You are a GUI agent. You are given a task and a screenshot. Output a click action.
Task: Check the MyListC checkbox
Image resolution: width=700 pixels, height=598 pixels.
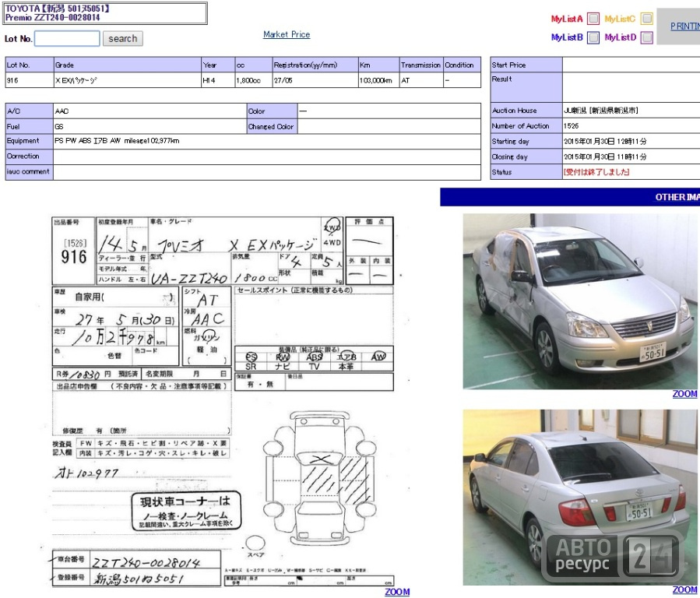[647, 19]
